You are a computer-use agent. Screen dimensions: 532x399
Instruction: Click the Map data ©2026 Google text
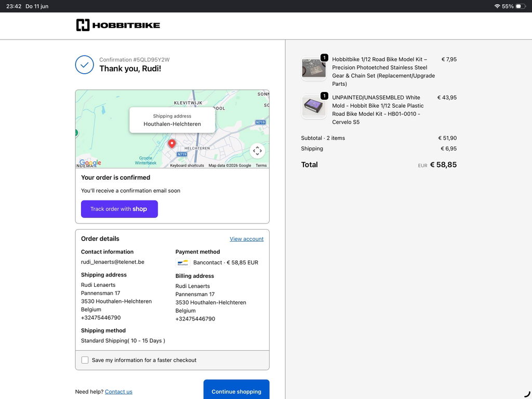(230, 166)
